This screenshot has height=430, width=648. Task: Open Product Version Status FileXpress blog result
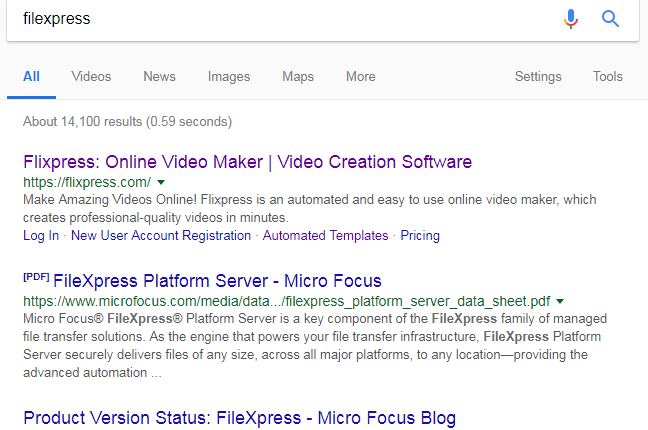240,418
